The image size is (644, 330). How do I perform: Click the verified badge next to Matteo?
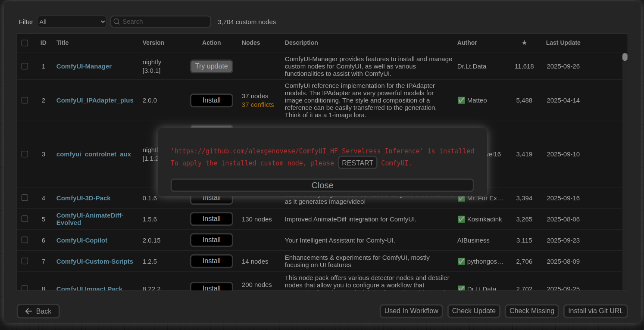(x=461, y=100)
